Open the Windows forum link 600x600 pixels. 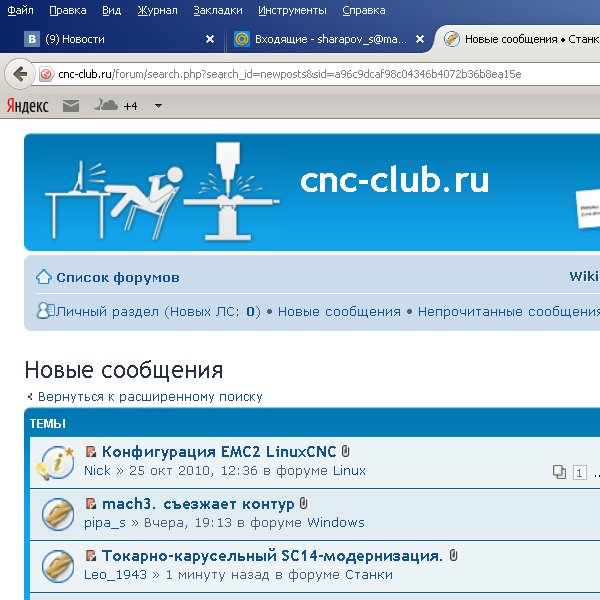pyautogui.click(x=336, y=522)
